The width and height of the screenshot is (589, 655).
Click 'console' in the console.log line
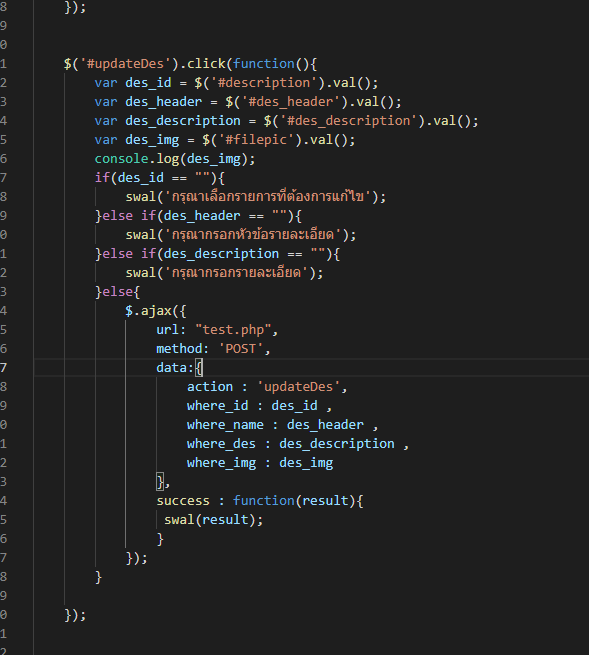[x=122, y=159]
